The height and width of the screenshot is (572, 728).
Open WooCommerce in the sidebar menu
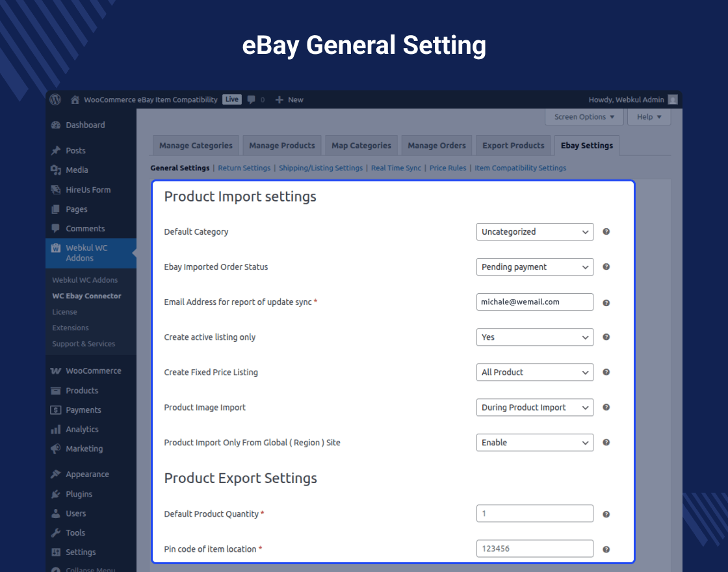click(93, 370)
